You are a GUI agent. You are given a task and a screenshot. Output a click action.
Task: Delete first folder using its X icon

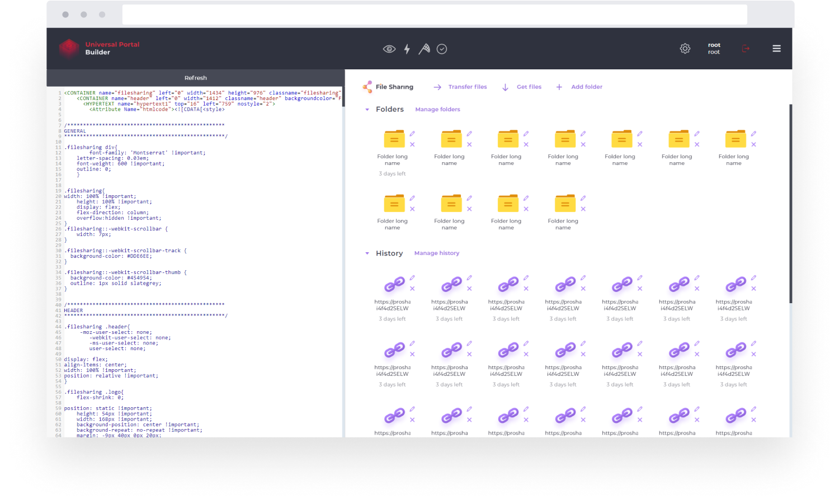tap(412, 145)
